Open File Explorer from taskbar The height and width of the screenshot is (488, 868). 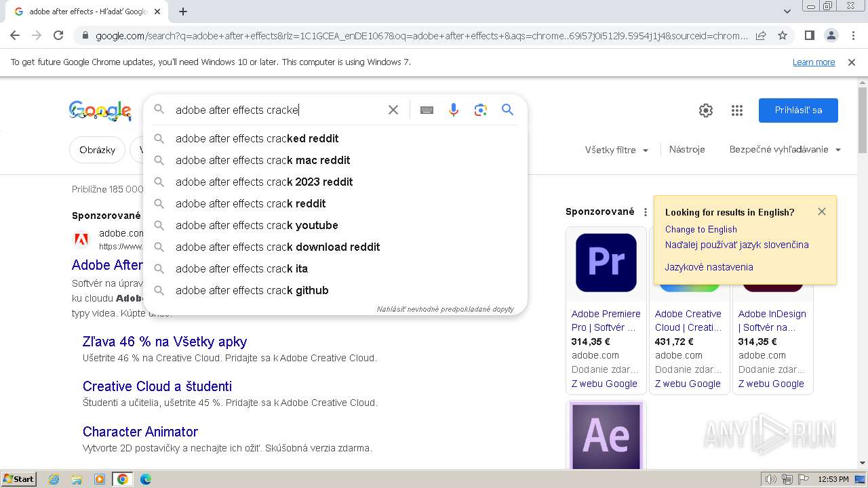pyautogui.click(x=77, y=479)
